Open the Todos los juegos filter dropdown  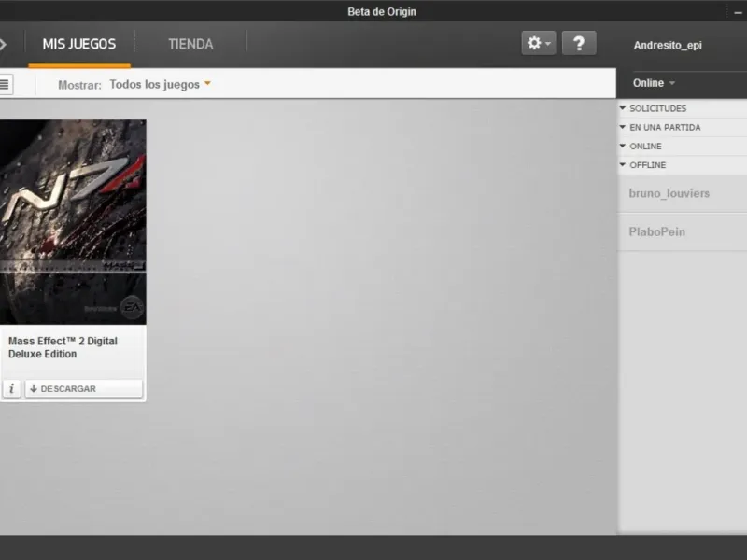(160, 84)
